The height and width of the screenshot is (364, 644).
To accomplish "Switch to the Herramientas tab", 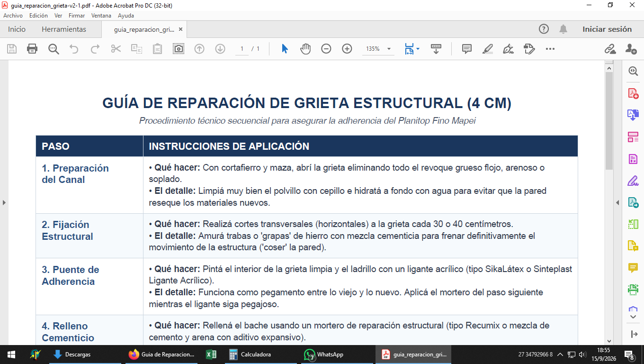I will point(64,29).
